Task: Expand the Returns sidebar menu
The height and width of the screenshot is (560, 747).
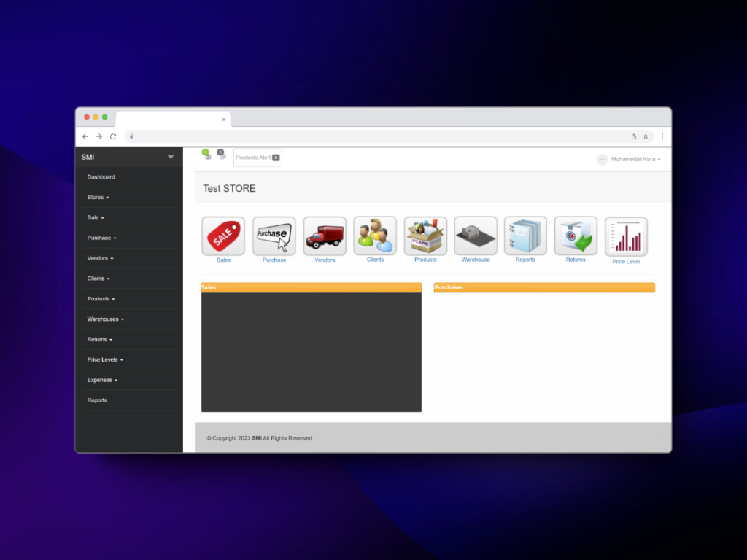Action: 99,340
